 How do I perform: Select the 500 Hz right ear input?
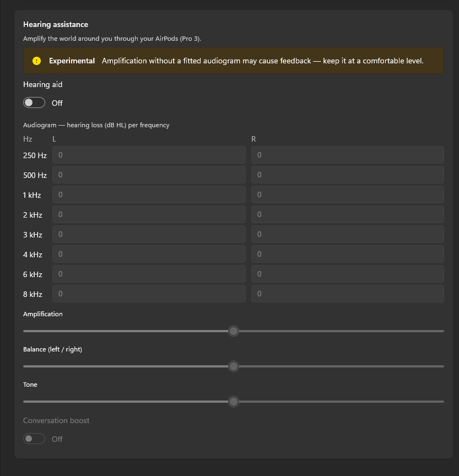pyautogui.click(x=348, y=175)
